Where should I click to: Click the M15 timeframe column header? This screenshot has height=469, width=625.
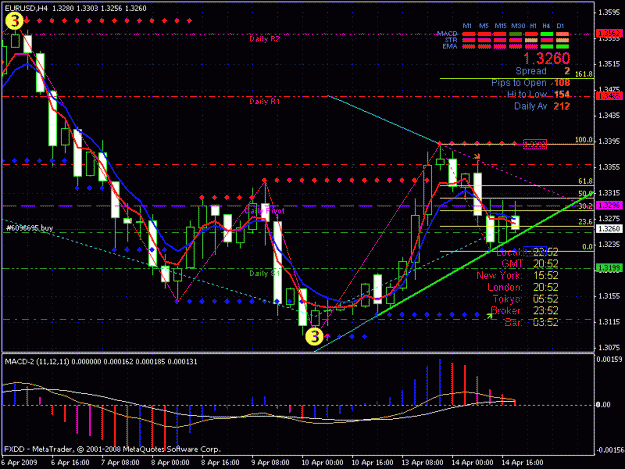(500, 26)
